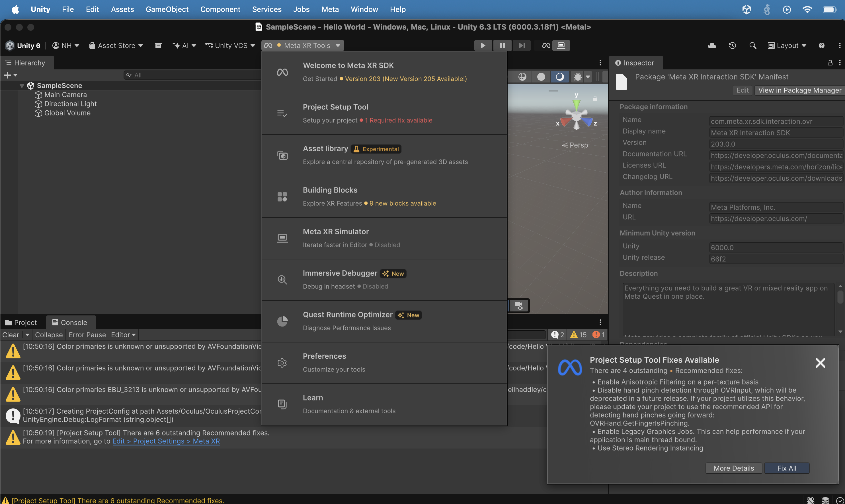Screen dimensions: 845x504
Task: Click the Scene view globe draw mode icon
Action: [x=522, y=77]
